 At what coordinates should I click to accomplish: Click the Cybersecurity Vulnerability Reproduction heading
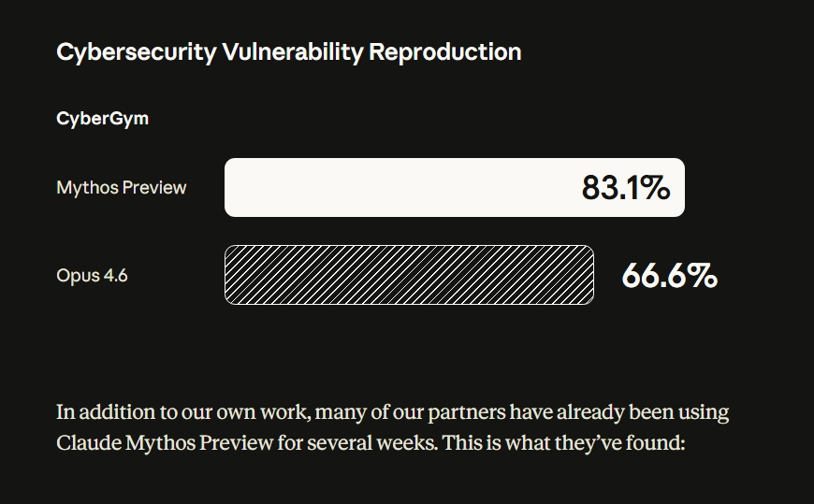pos(288,51)
